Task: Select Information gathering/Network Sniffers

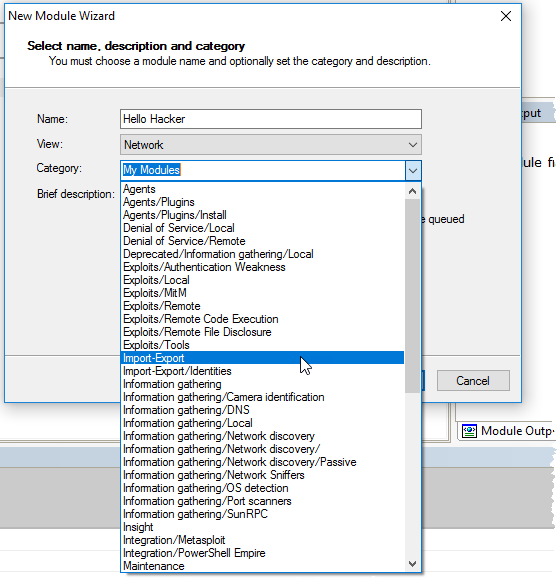Action: [x=263, y=475]
